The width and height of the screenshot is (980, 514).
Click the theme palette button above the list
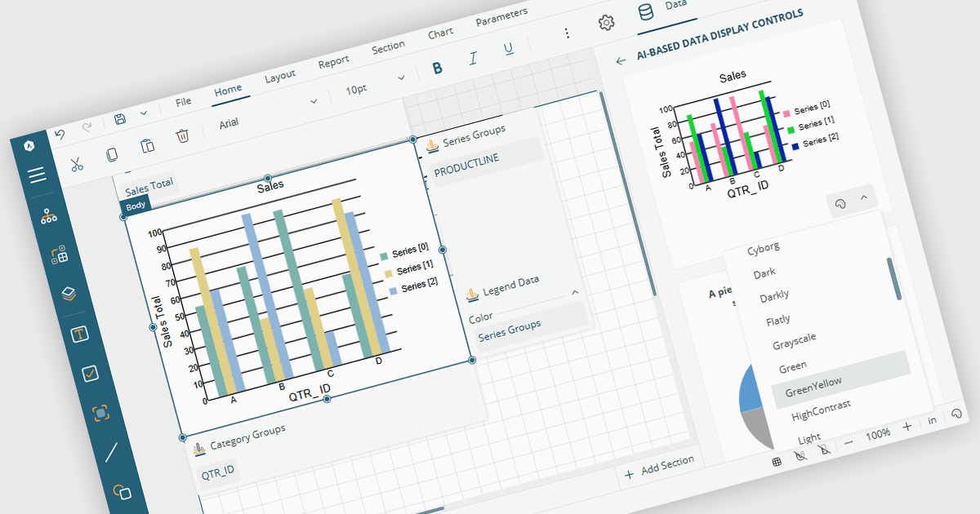[x=840, y=203]
